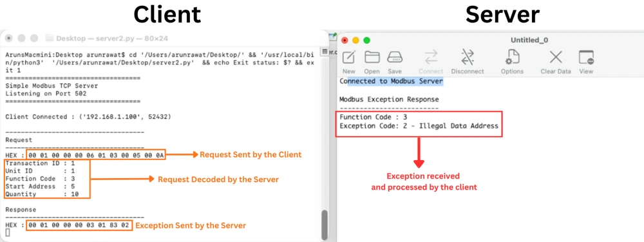Viewport: 644px width, 242px height.
Task: Click the Save toolbar icon
Action: (394, 57)
